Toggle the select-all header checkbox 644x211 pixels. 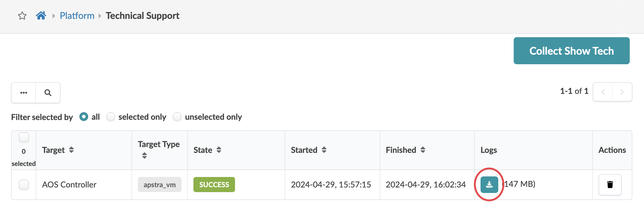point(24,137)
